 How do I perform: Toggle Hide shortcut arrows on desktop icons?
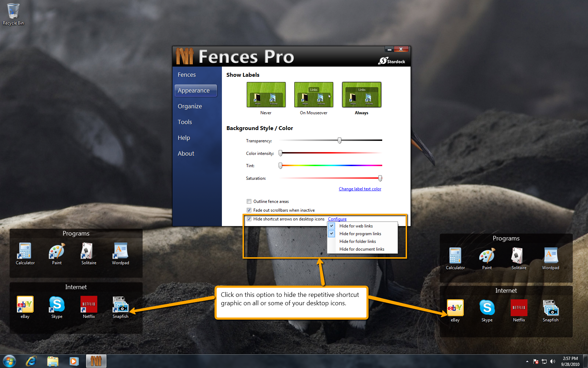pyautogui.click(x=249, y=219)
